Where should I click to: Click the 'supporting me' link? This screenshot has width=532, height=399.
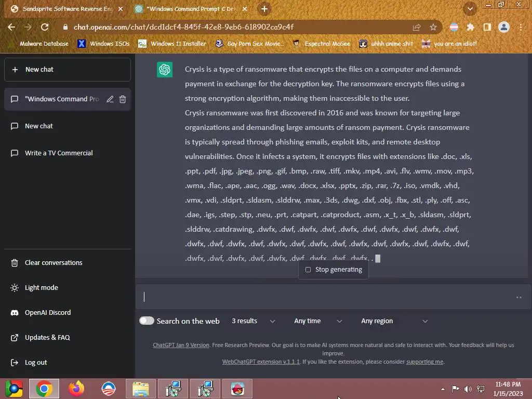coord(425,362)
